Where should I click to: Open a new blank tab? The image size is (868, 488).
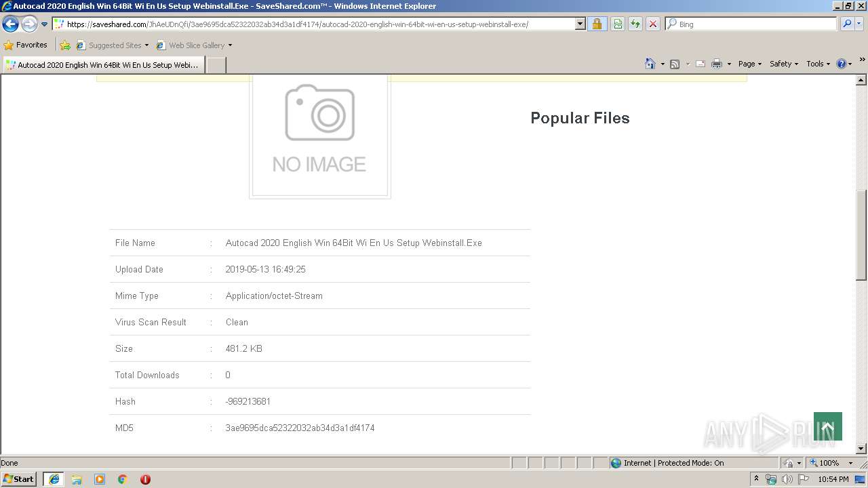216,65
